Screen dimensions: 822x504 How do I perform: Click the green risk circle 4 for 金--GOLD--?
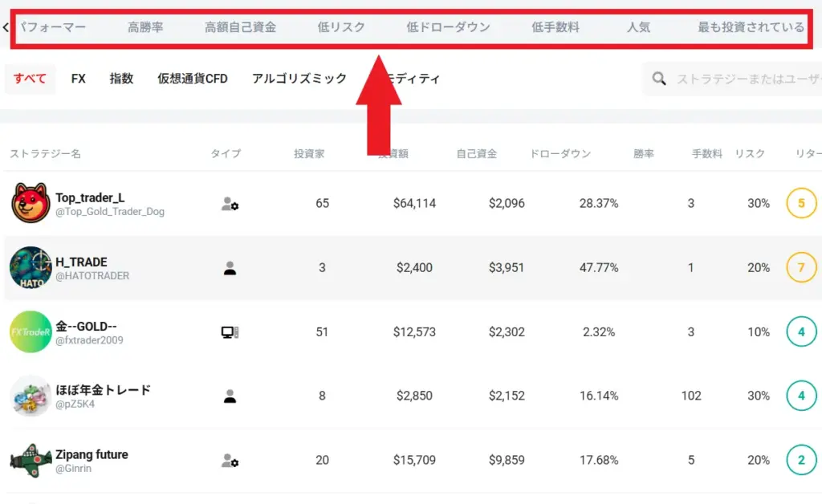pyautogui.click(x=801, y=331)
